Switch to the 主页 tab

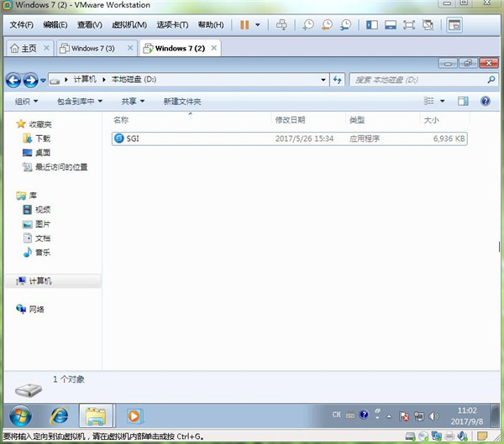pyautogui.click(x=24, y=48)
